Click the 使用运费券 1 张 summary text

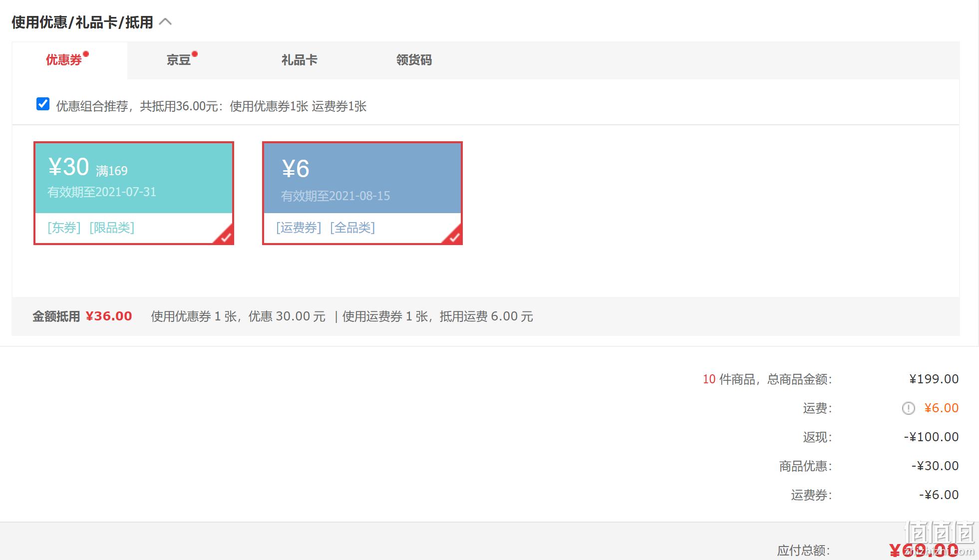[x=385, y=316]
